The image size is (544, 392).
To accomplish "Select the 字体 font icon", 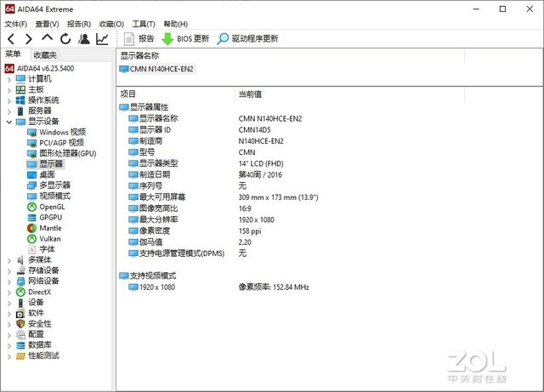I will pyautogui.click(x=31, y=249).
